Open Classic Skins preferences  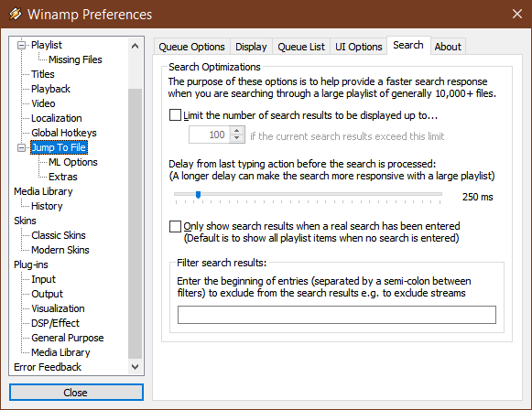[x=59, y=235]
